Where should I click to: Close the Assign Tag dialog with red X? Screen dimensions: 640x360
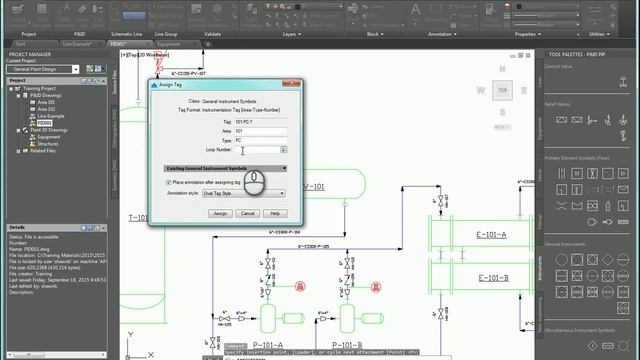point(291,84)
